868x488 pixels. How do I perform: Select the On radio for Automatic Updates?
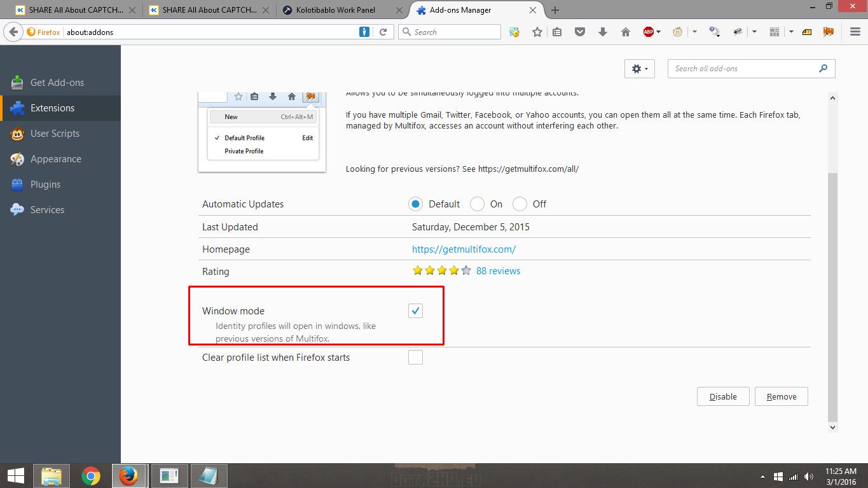477,204
